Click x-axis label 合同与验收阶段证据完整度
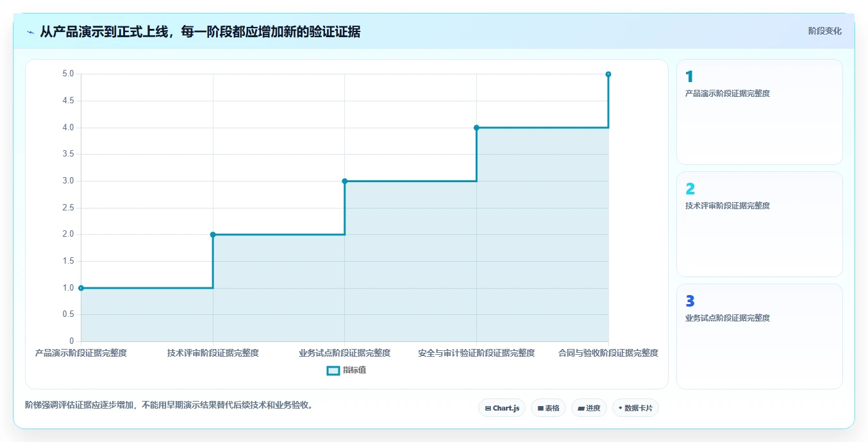 608,353
